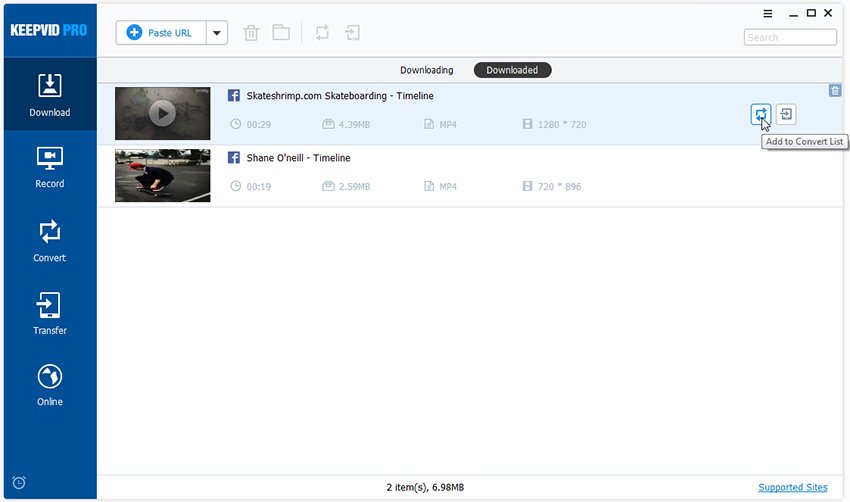This screenshot has height=502, width=850.
Task: Open the Transfer section in sidebar
Action: (49, 313)
